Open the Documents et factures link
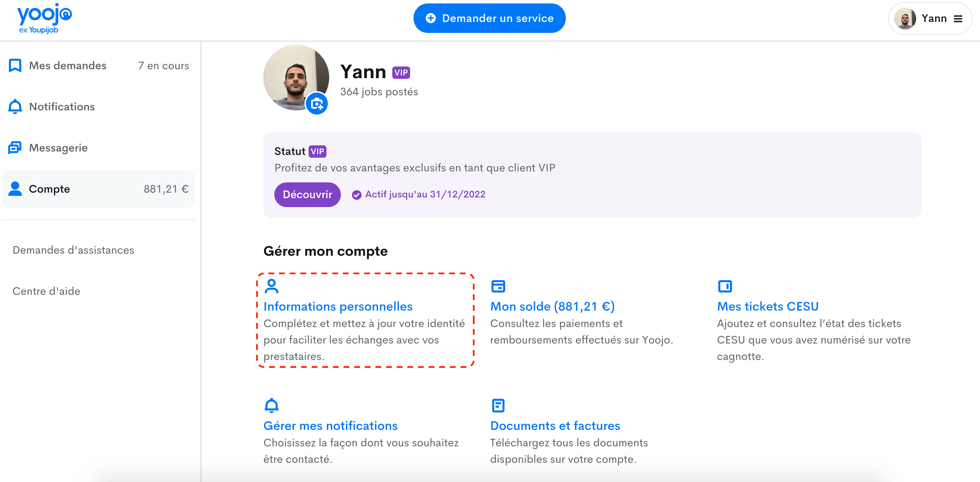980x482 pixels. pyautogui.click(x=555, y=426)
